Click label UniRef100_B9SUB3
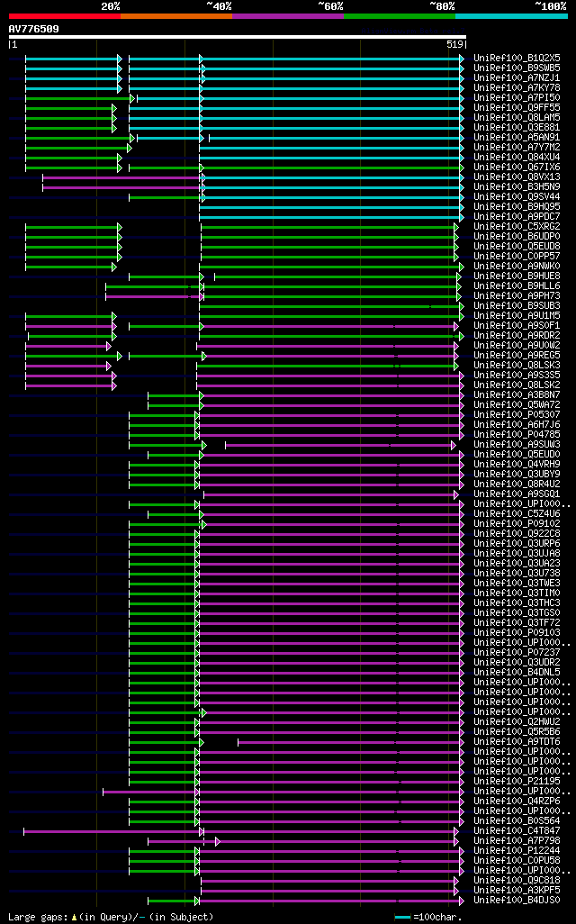The height and width of the screenshot is (924, 576). [x=517, y=306]
